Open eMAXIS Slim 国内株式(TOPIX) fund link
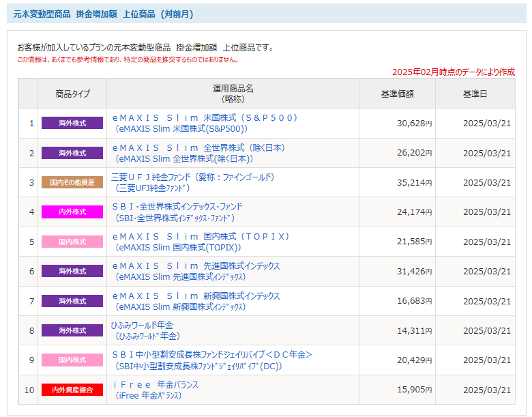 click(201, 242)
